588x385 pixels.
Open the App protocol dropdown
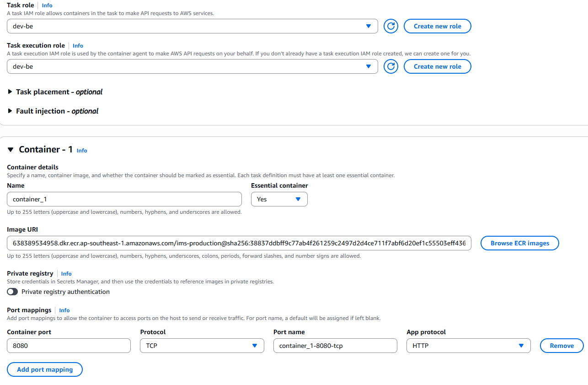[521, 346]
